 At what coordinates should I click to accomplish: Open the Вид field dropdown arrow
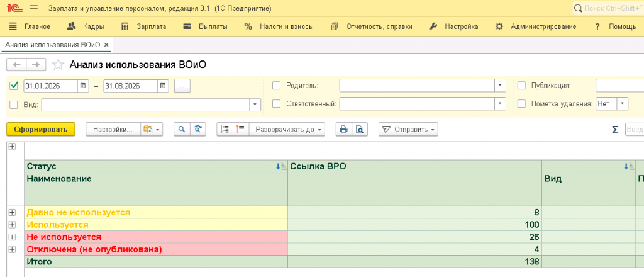(255, 105)
